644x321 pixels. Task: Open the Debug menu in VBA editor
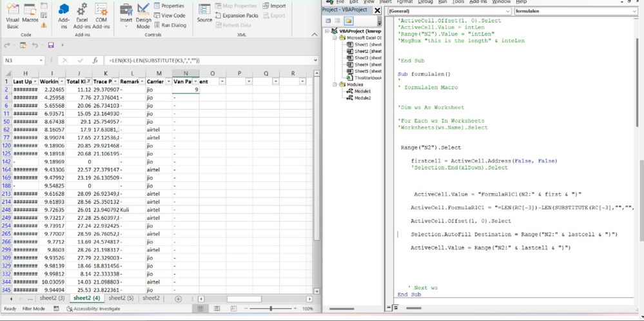[425, 2]
